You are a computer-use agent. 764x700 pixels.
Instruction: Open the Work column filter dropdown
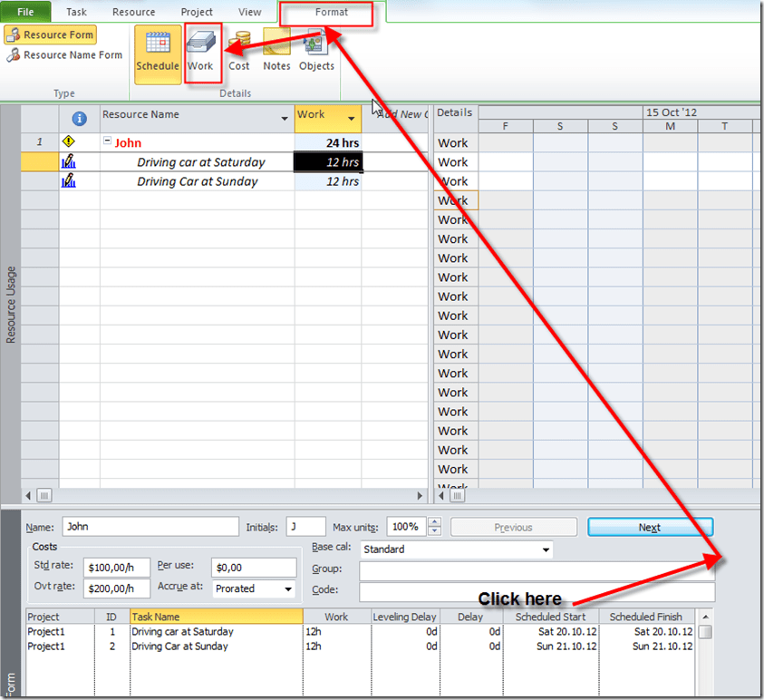pyautogui.click(x=351, y=118)
